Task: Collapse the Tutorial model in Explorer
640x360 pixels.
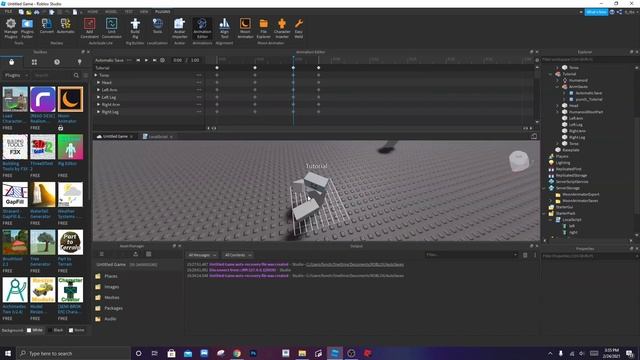Action: (551, 74)
